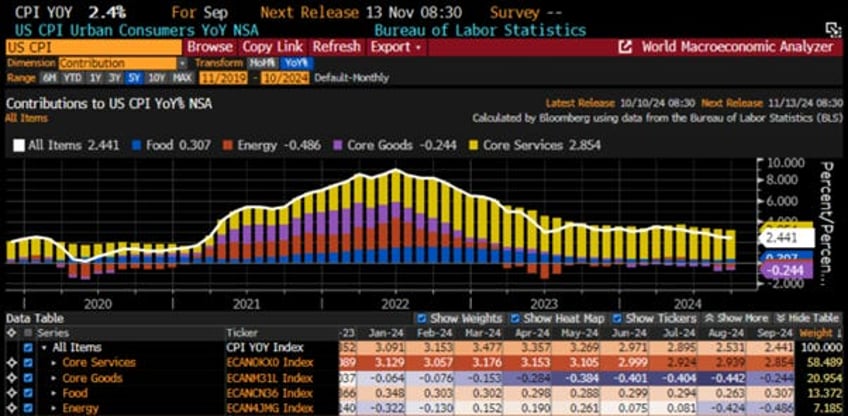Switch Transform to YoY%

click(x=296, y=63)
